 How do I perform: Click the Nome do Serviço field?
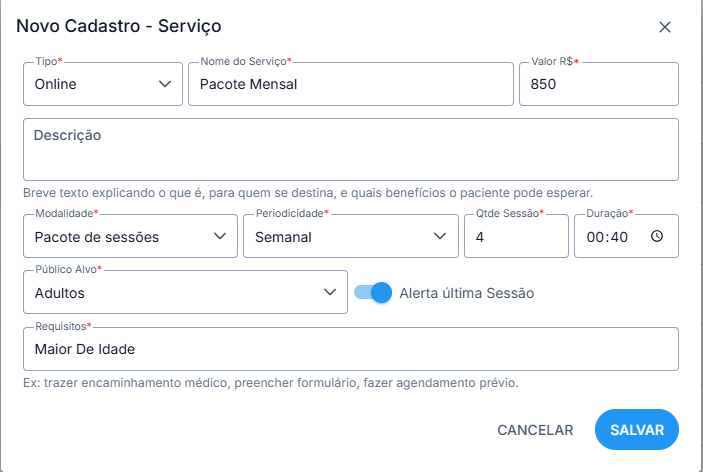[x=350, y=84]
